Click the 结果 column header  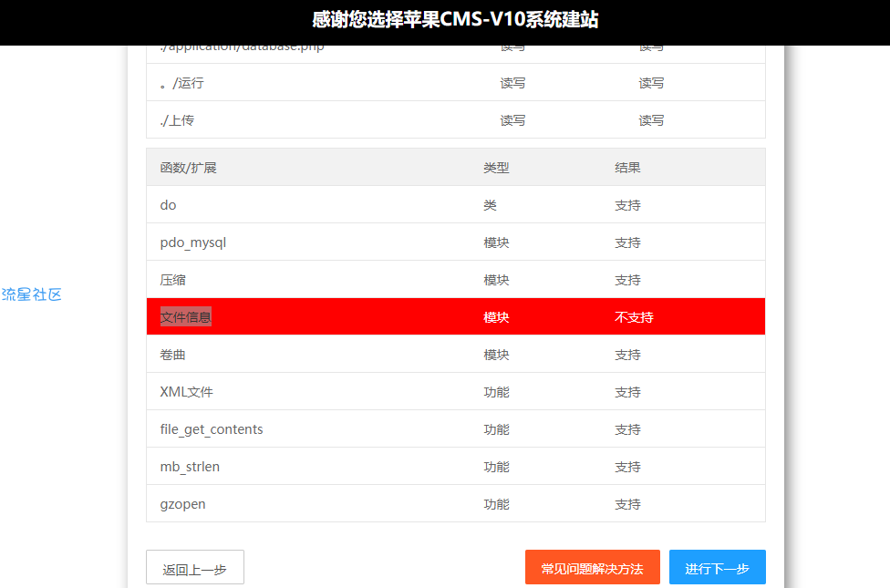click(627, 168)
